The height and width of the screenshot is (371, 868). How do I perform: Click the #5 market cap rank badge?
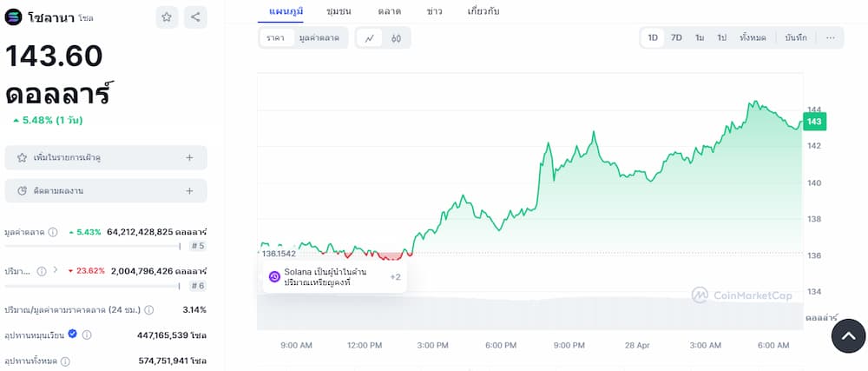click(x=198, y=246)
